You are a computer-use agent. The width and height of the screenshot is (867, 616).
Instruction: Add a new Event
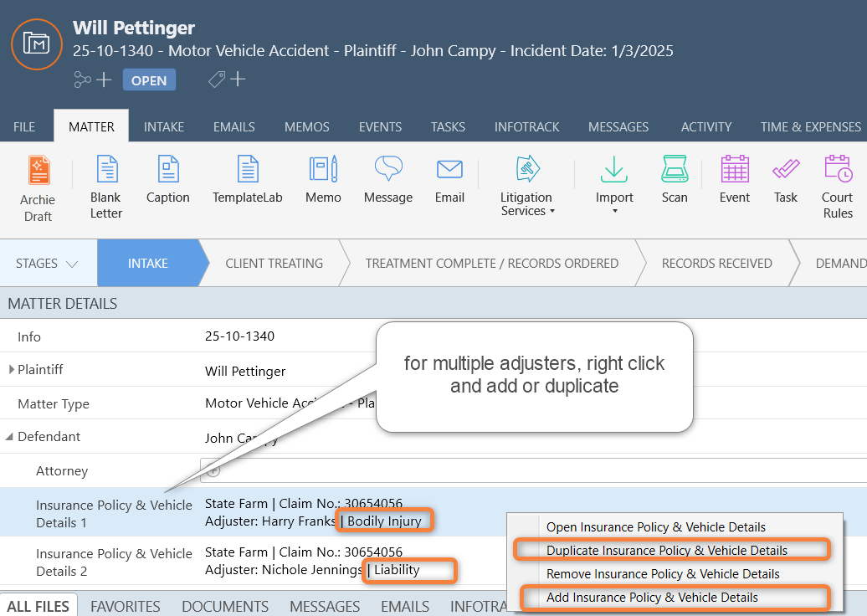(x=734, y=179)
